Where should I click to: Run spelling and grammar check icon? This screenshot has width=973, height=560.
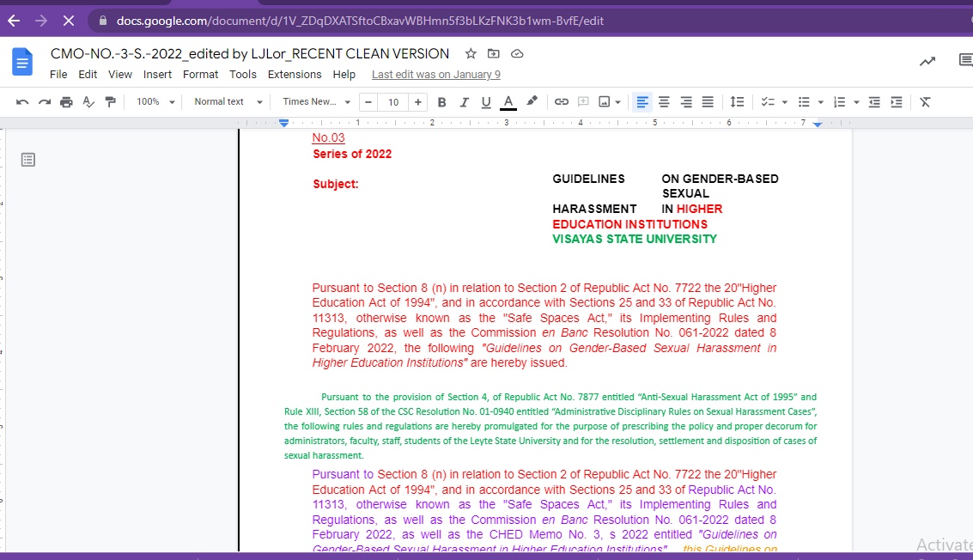(x=88, y=102)
